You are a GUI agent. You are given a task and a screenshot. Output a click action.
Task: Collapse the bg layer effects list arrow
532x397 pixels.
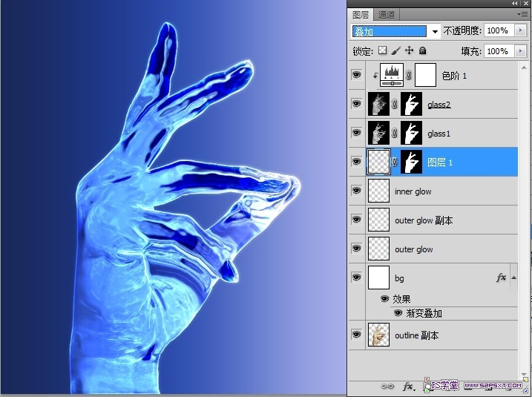[x=513, y=278]
